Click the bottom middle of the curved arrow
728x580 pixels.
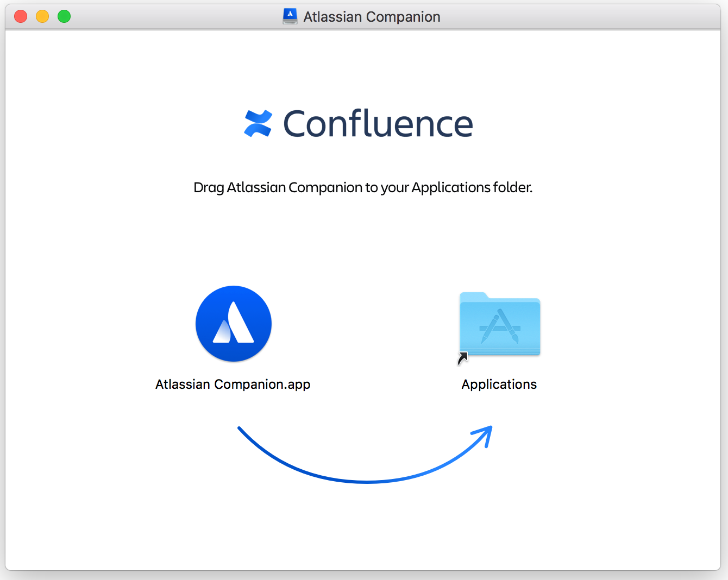click(367, 481)
